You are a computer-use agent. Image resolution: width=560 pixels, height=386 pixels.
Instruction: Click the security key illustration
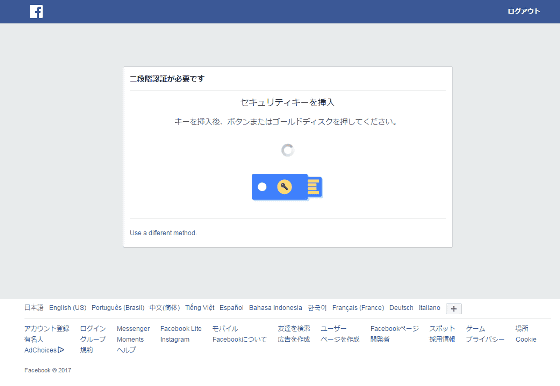(287, 187)
